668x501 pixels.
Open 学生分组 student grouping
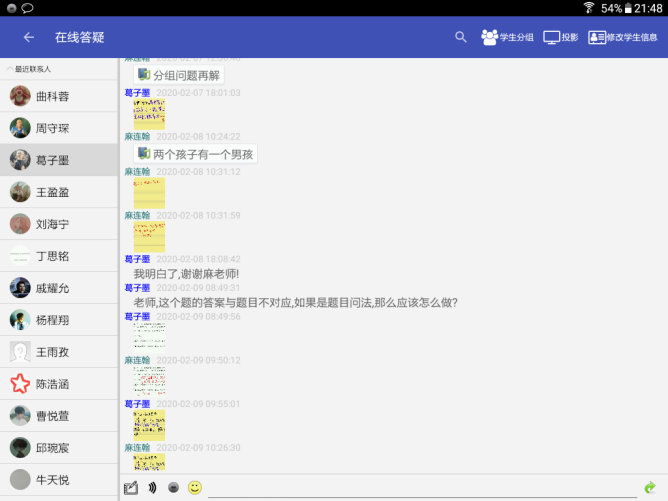tap(507, 37)
